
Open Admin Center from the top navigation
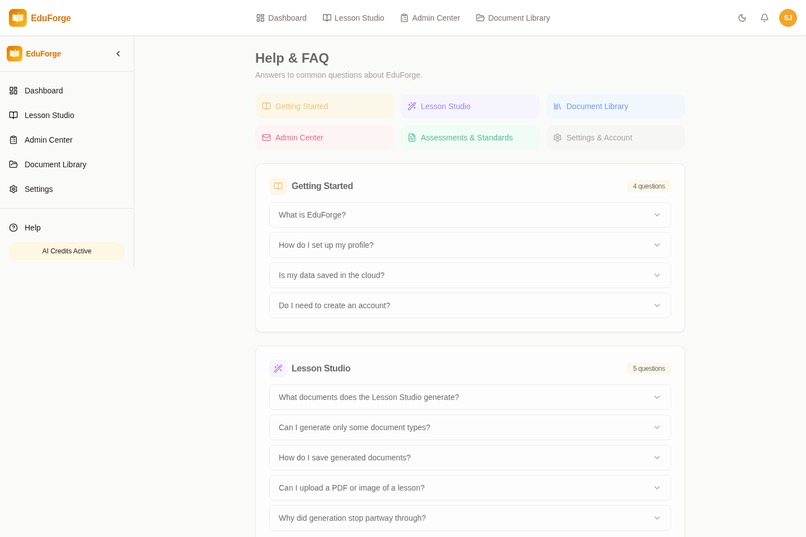click(x=430, y=18)
